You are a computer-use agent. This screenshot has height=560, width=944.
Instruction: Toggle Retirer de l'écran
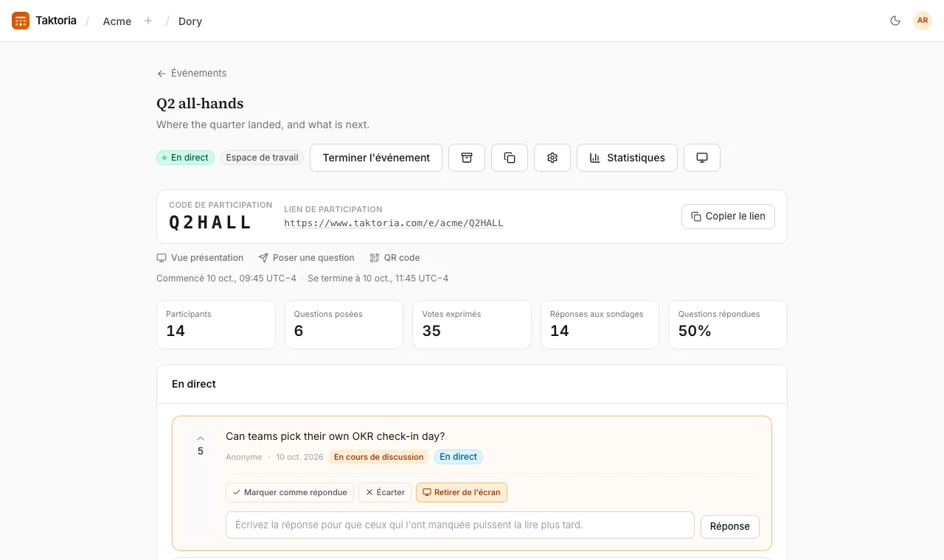(462, 492)
